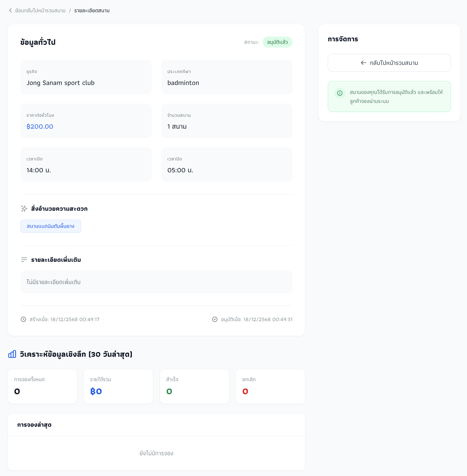Click the sparkle icon beside สิ่งอำนวยความสะดวก
Screen dimensions: 467x476
click(x=24, y=209)
